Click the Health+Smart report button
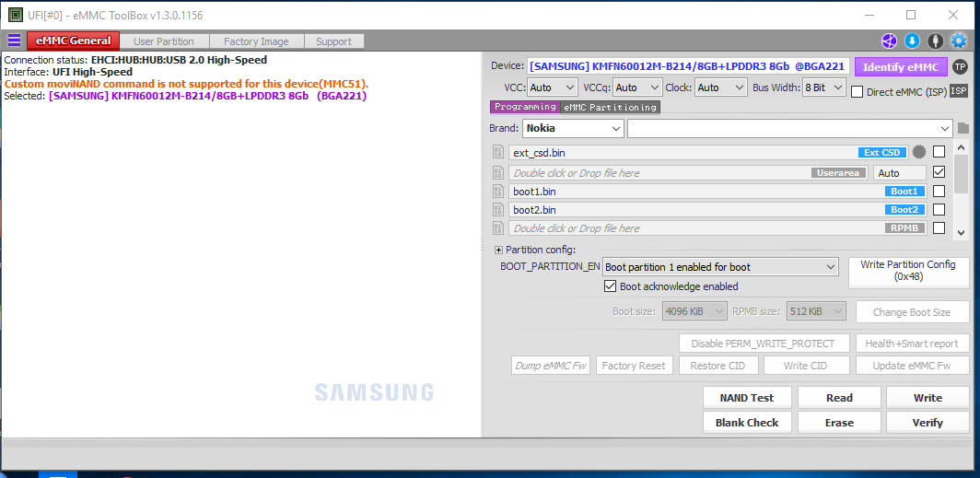The width and height of the screenshot is (980, 478). tap(911, 344)
